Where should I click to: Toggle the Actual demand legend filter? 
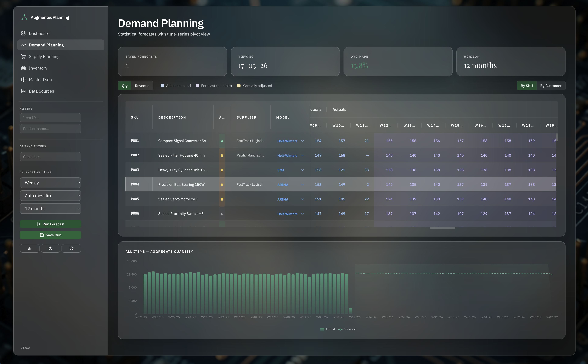pyautogui.click(x=162, y=85)
